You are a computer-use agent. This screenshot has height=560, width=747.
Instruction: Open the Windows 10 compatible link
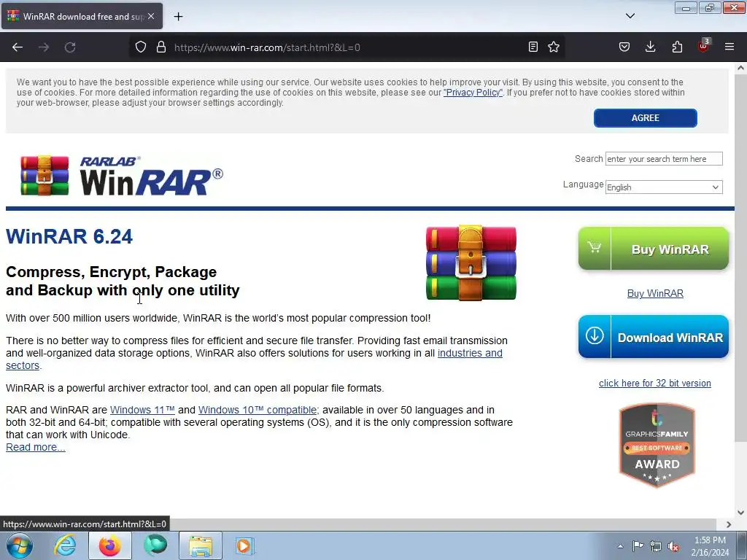tap(258, 410)
